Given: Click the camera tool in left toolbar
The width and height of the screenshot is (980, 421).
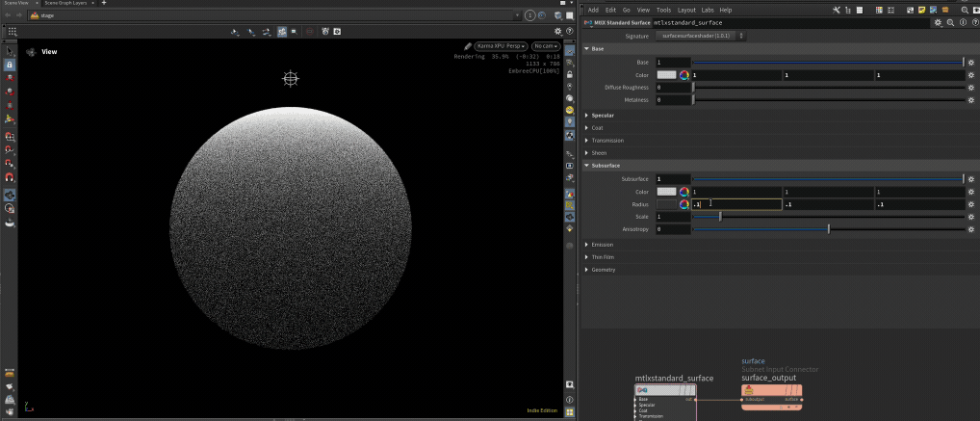Looking at the screenshot, I should coord(10,194).
